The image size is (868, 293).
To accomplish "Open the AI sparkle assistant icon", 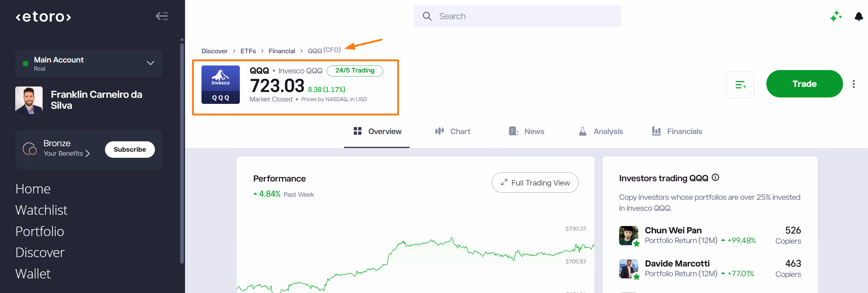I will [x=836, y=16].
